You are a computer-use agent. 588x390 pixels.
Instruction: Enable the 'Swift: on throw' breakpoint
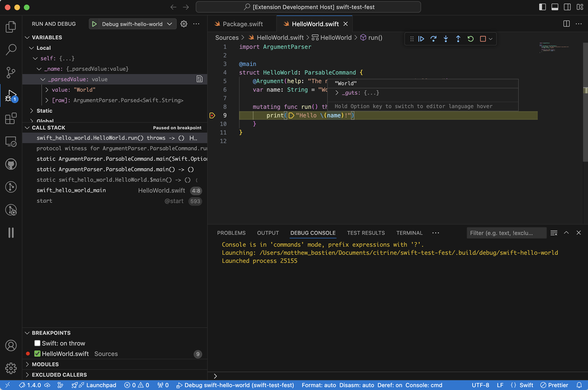37,343
